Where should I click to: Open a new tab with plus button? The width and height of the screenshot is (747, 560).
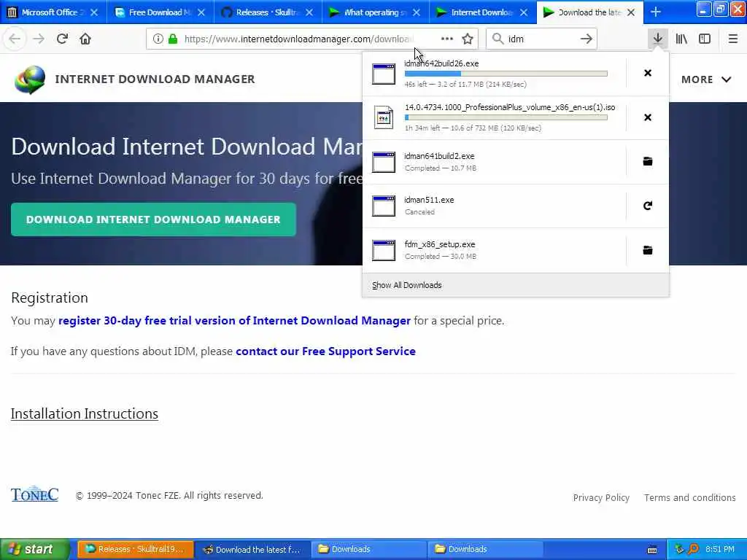656,12
